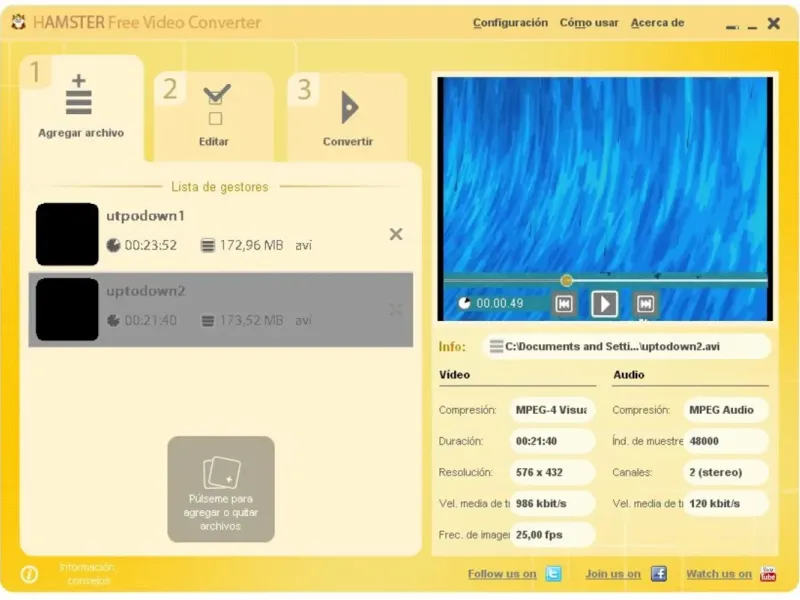The height and width of the screenshot is (600, 800).
Task: Open the Watch us on link
Action: pyautogui.click(x=719, y=574)
